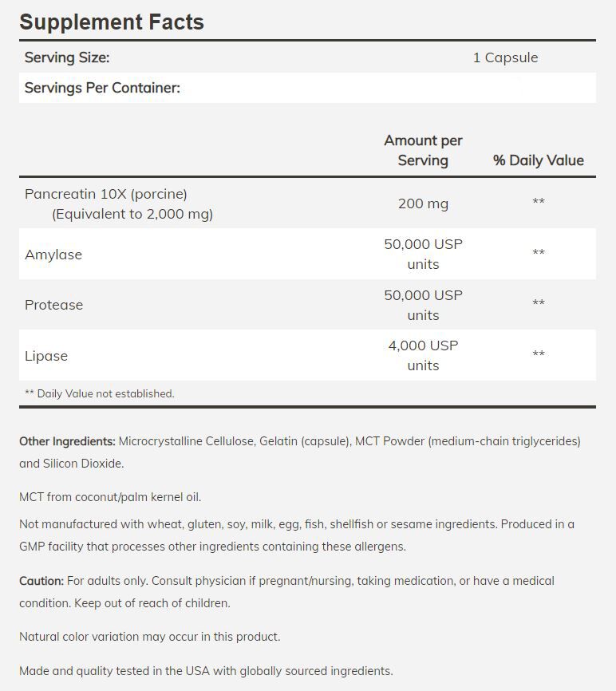Click the Amount per Serving column header
Viewport: 616px width, 691px height.
[x=423, y=150]
